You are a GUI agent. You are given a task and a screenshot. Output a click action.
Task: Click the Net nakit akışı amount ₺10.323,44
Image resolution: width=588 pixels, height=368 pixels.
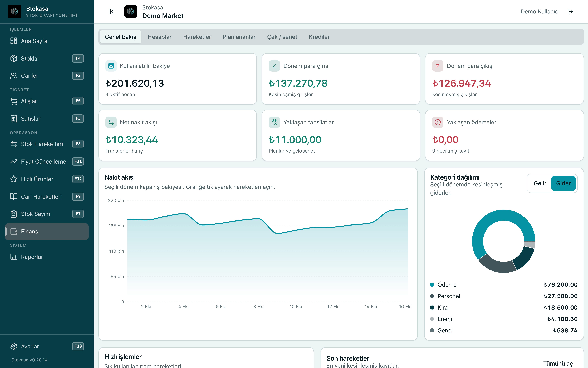click(131, 140)
